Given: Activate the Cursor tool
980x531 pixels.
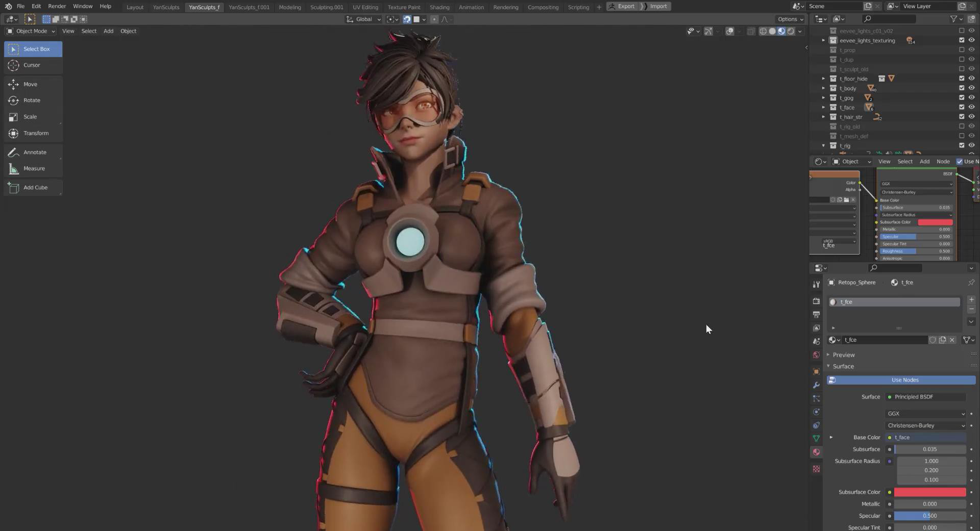Looking at the screenshot, I should click(x=33, y=65).
